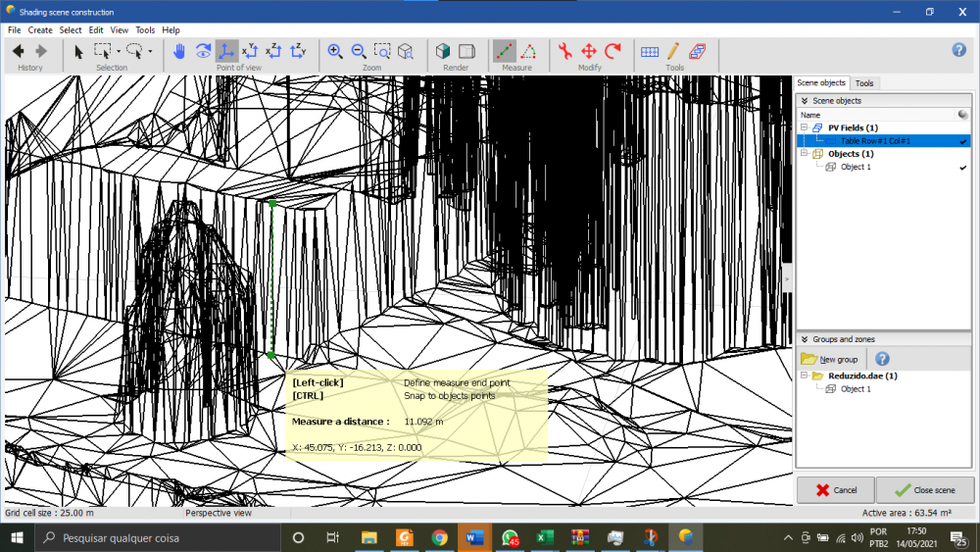Collapse the PV Fields tree node
980x552 pixels.
(805, 127)
